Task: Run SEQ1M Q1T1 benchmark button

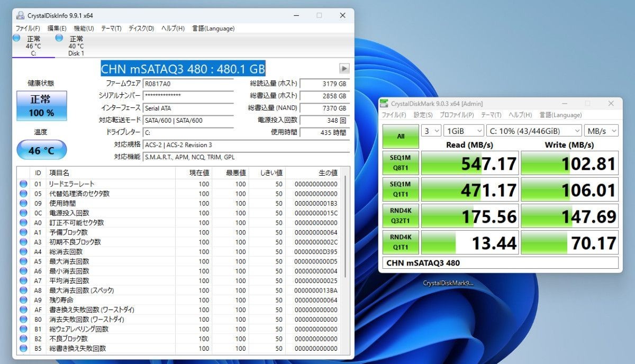Action: (x=401, y=189)
